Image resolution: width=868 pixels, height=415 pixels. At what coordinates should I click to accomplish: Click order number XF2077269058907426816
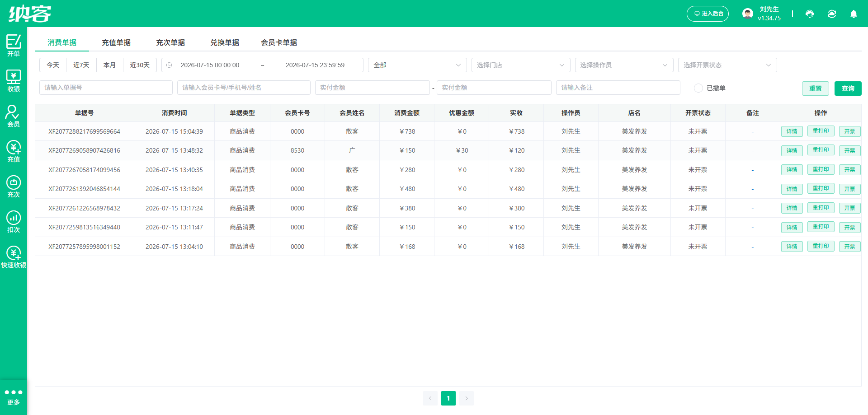tap(85, 150)
